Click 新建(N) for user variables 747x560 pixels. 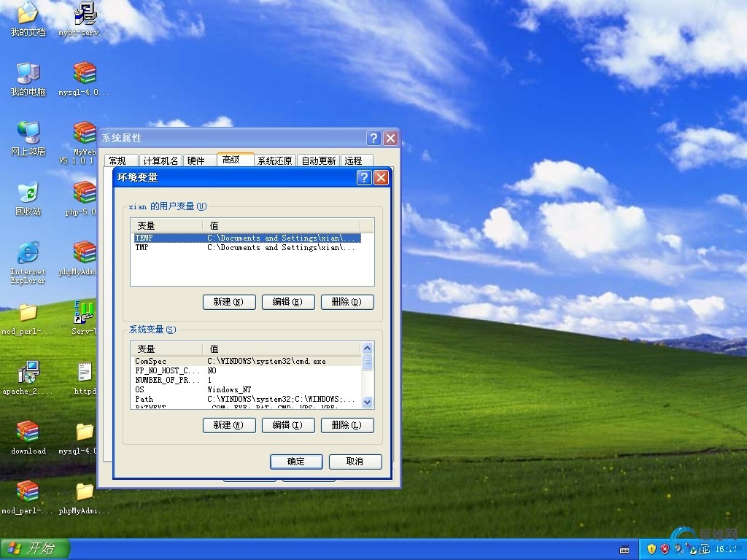229,302
